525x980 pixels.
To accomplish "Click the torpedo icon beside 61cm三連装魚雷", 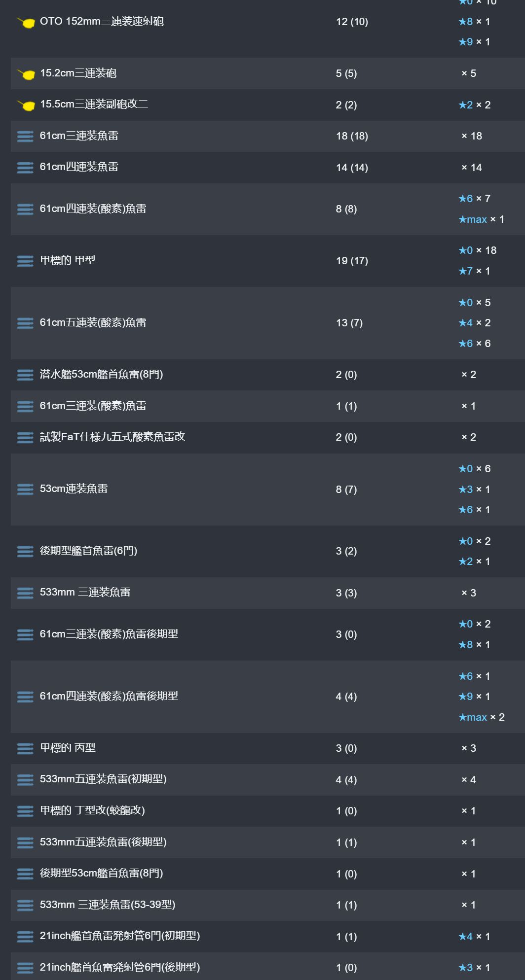I will [25, 136].
